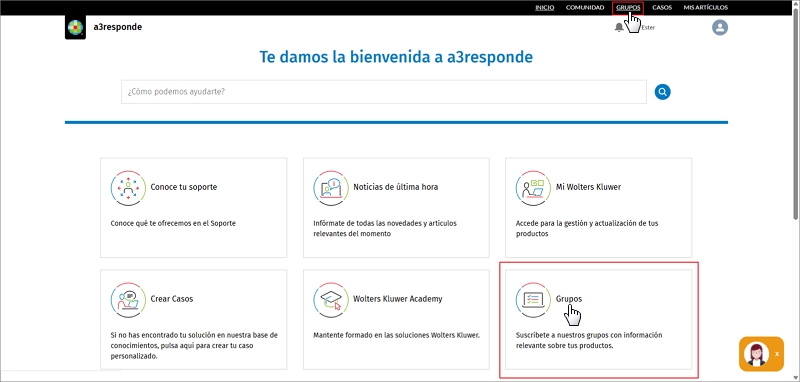The width and height of the screenshot is (800, 382).
Task: Click the Conoce tu soporte icon
Action: [128, 188]
